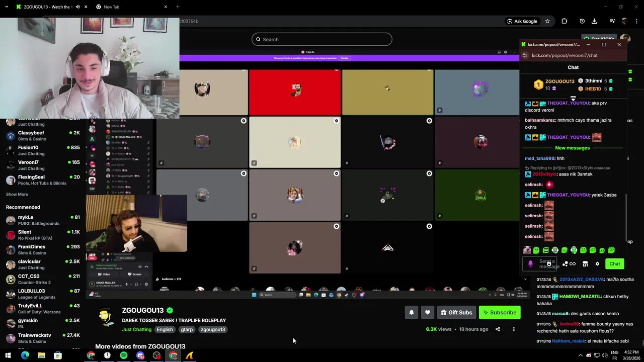Open File Explorer from the taskbar
Image resolution: width=644 pixels, height=362 pixels.
[x=41, y=355]
